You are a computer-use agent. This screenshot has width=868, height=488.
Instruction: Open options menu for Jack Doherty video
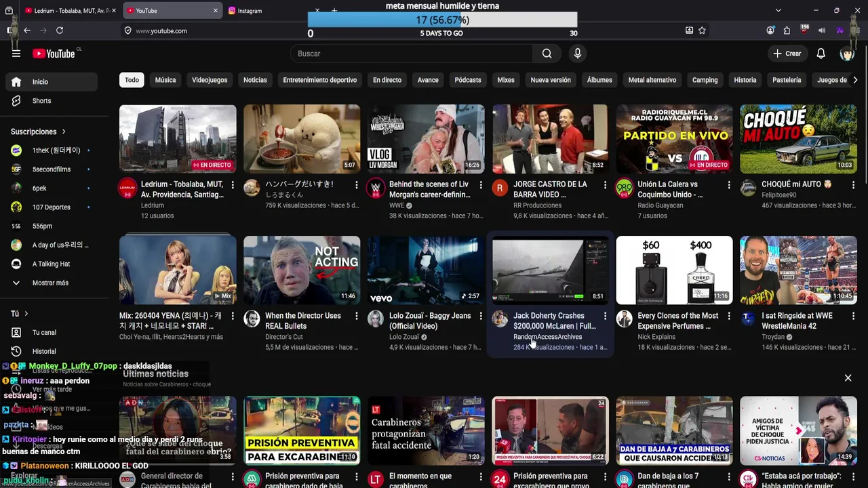(x=605, y=316)
